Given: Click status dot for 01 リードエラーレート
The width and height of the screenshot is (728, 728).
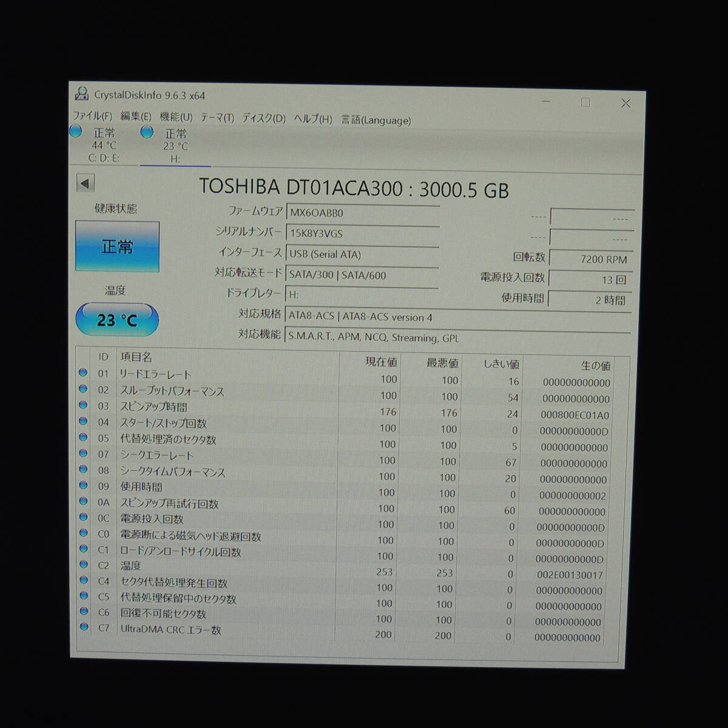Looking at the screenshot, I should click(83, 372).
